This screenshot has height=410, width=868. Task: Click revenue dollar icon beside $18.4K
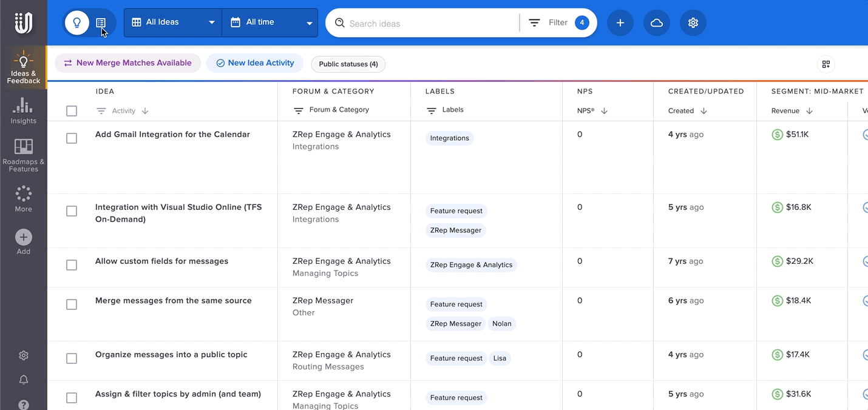click(777, 301)
